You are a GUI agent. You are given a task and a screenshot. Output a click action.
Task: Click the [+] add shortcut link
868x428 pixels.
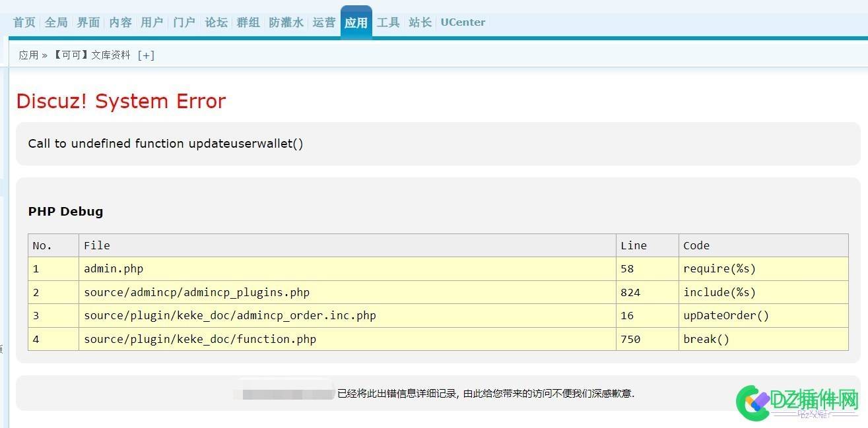pyautogui.click(x=146, y=55)
